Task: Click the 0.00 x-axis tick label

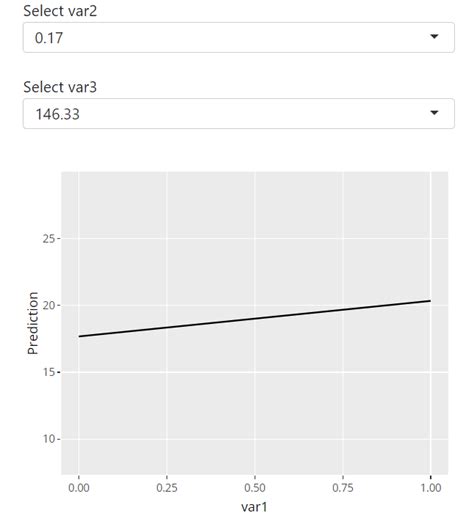Action: [x=79, y=488]
